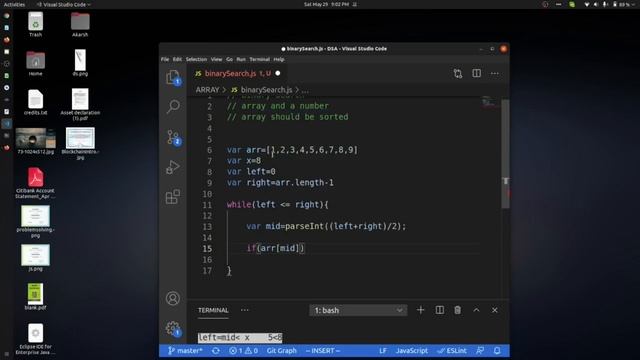Open the View menu

click(216, 59)
